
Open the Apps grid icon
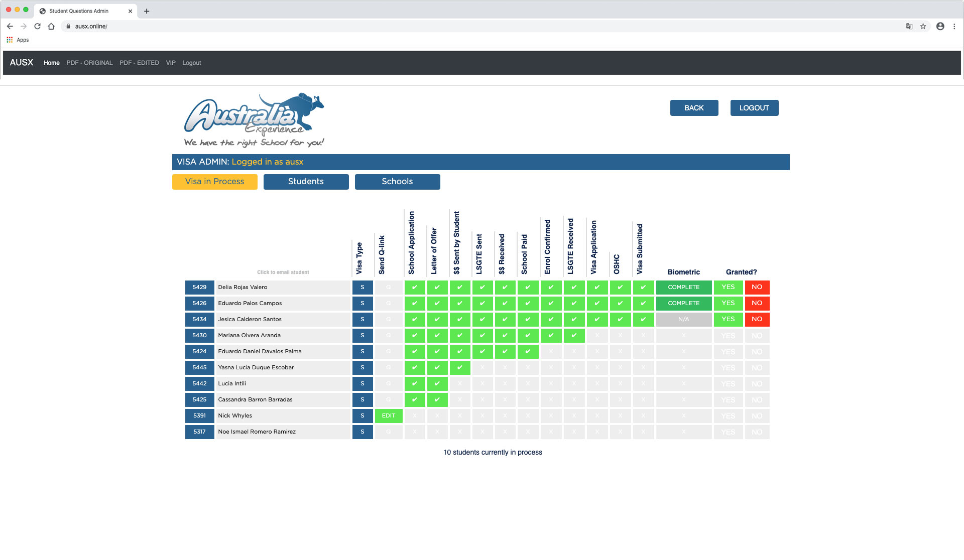10,40
